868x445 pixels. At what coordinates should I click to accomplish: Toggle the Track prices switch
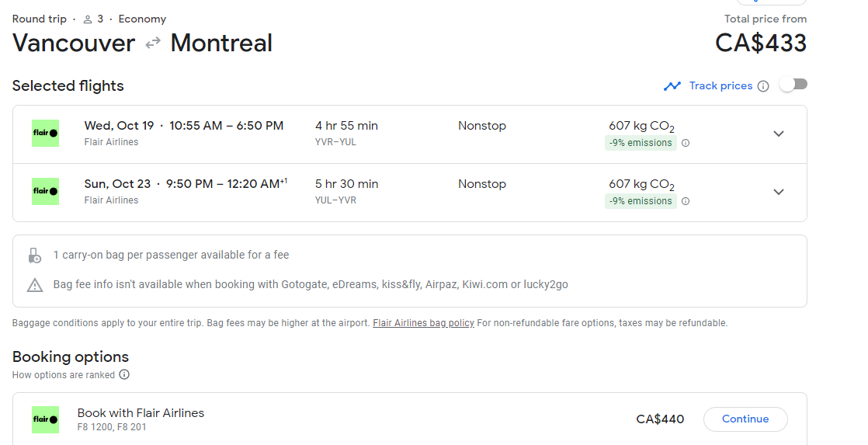(x=793, y=85)
